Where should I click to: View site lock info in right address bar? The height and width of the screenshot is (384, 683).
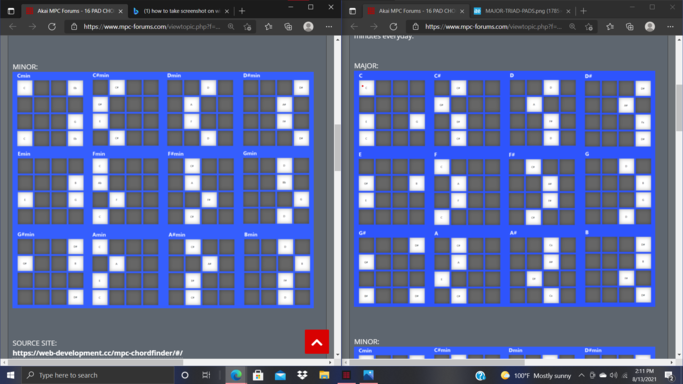point(416,27)
